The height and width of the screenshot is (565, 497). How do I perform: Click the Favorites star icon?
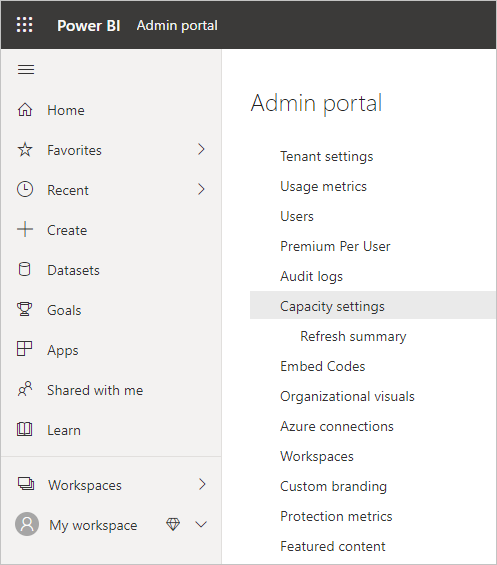pyautogui.click(x=25, y=150)
